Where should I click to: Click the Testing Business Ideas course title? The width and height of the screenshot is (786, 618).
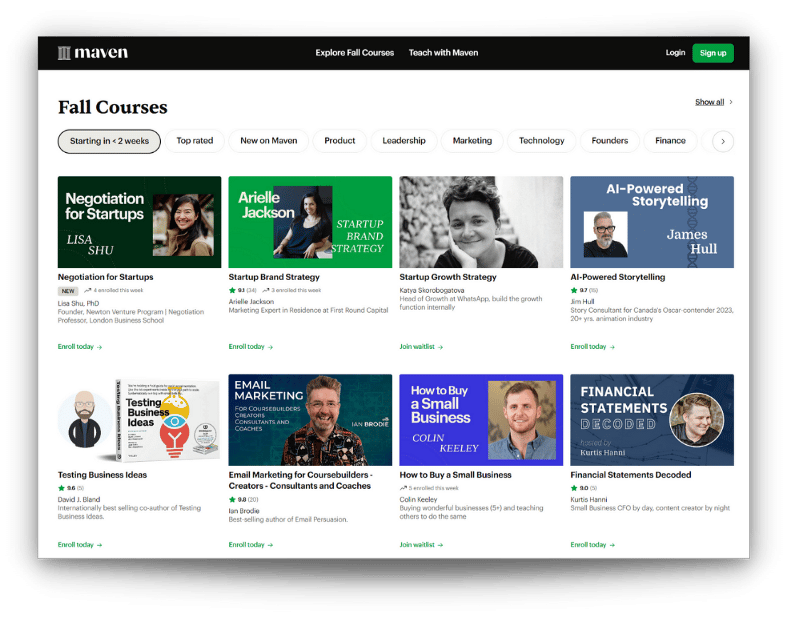pos(102,475)
